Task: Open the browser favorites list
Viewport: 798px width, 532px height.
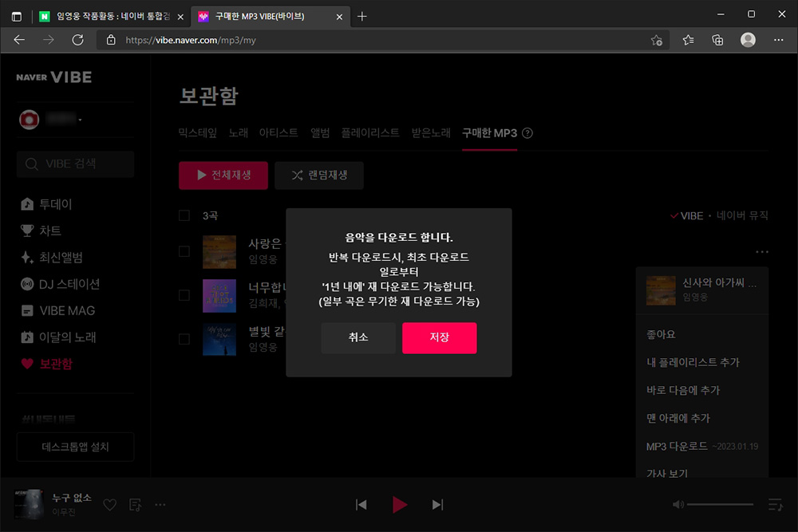Action: click(x=688, y=40)
